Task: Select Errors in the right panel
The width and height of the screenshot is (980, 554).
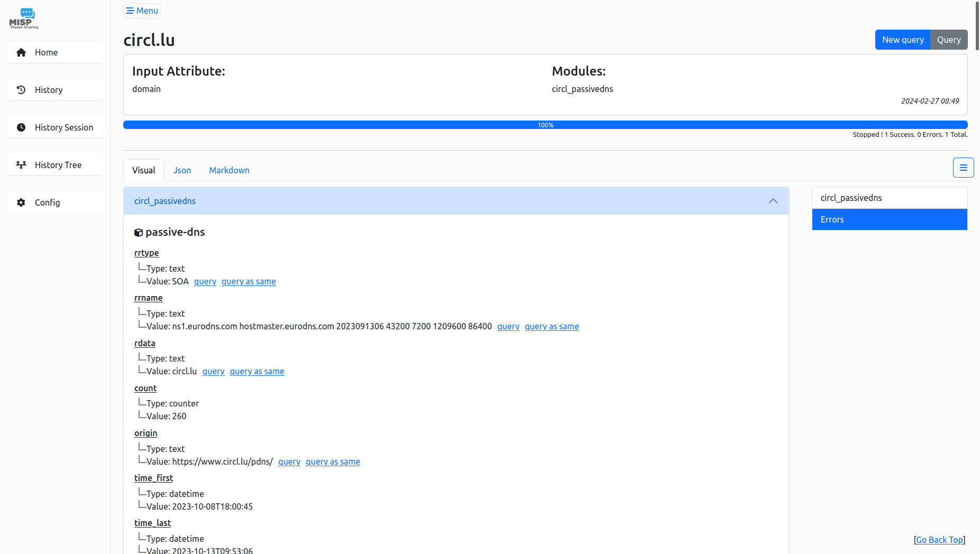Action: [x=889, y=219]
